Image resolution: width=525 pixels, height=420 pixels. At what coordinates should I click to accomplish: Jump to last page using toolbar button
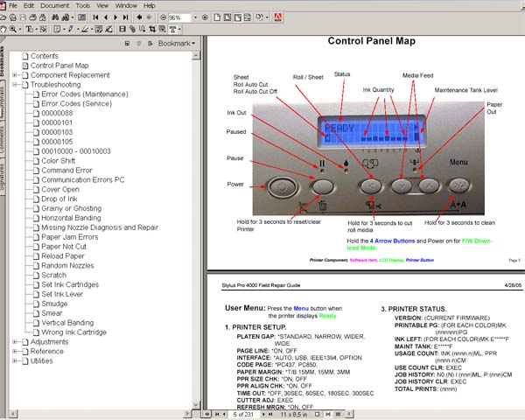(x=125, y=17)
